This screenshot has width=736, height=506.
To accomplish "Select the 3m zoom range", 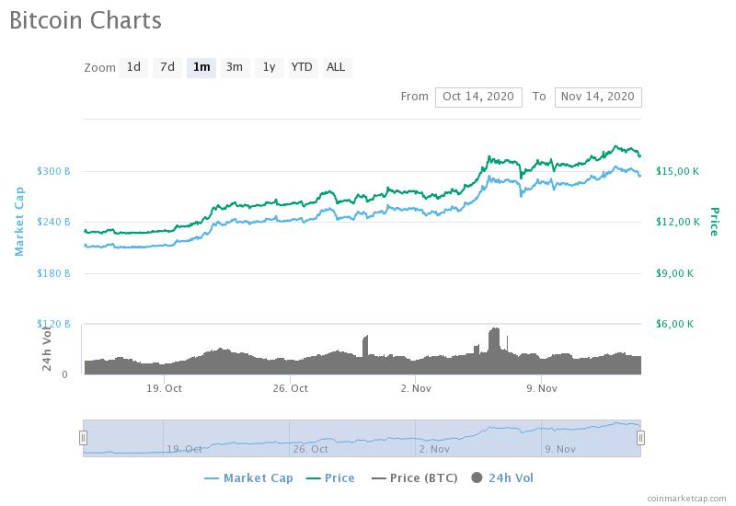I will [x=235, y=68].
